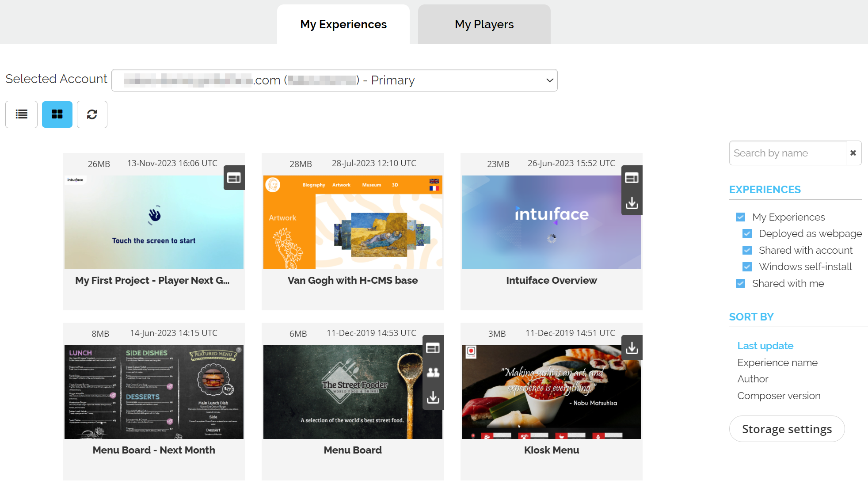Uncheck the My Experiences filter
This screenshot has height=488, width=868.
tap(740, 217)
